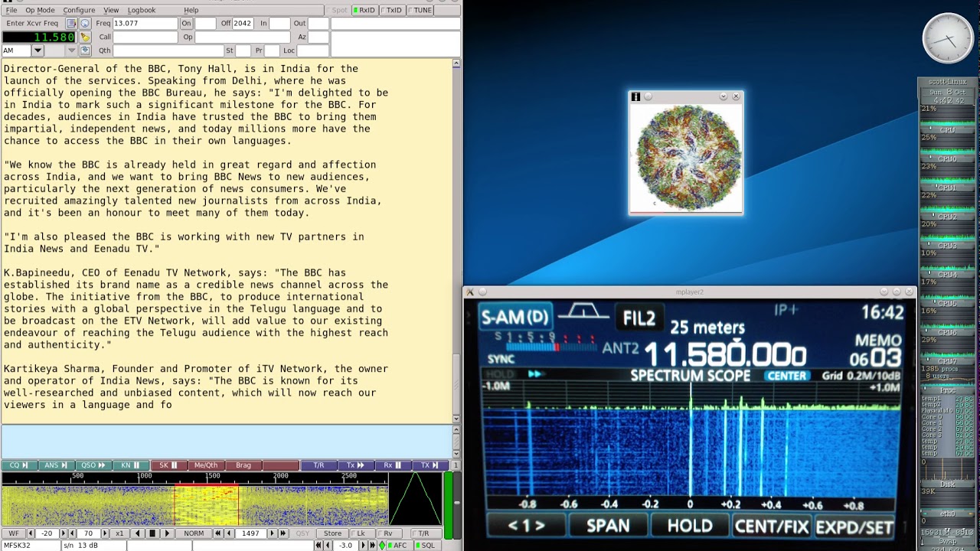
Task: Toggle the TxID button
Action: pyautogui.click(x=392, y=10)
